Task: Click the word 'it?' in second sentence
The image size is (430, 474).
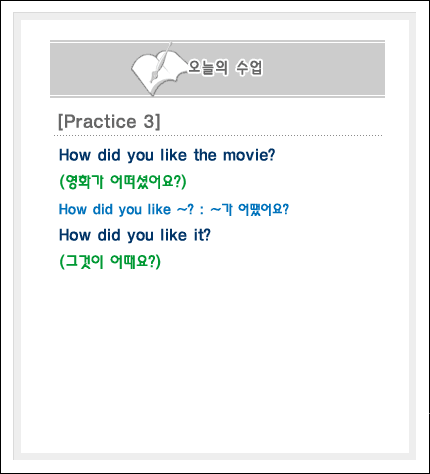Action: click(x=202, y=235)
